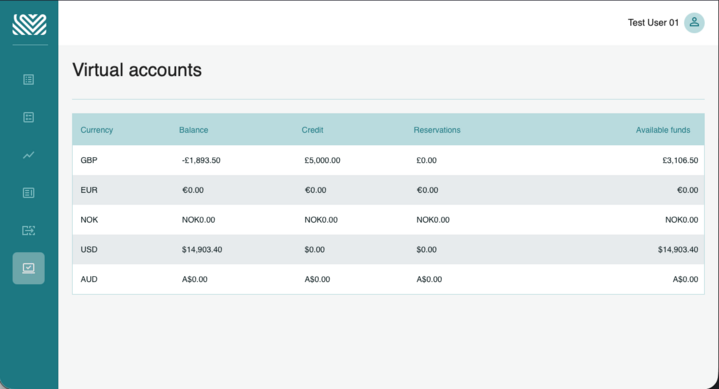
Task: Select the USD currency row
Action: 388,250
